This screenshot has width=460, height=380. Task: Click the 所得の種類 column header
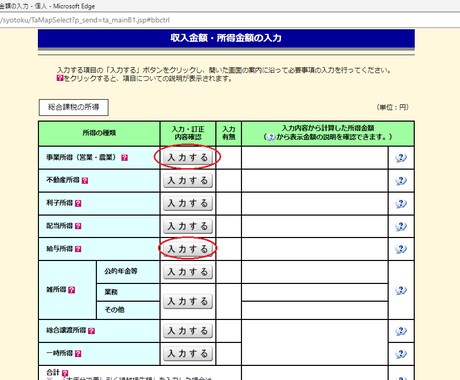tap(99, 133)
